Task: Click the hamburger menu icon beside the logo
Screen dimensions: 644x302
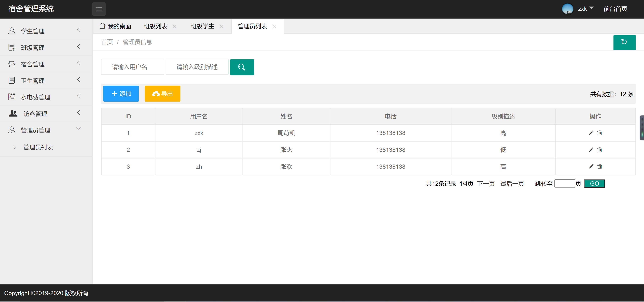Action: (x=99, y=9)
